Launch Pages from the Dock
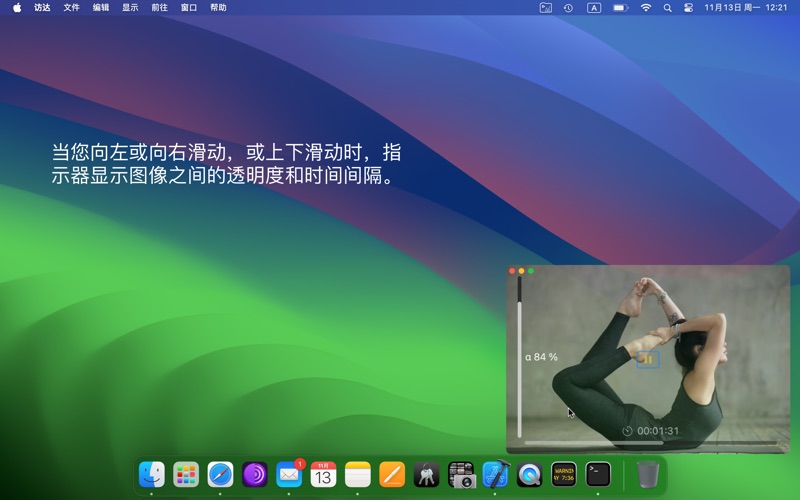The image size is (800, 500). pos(392,474)
